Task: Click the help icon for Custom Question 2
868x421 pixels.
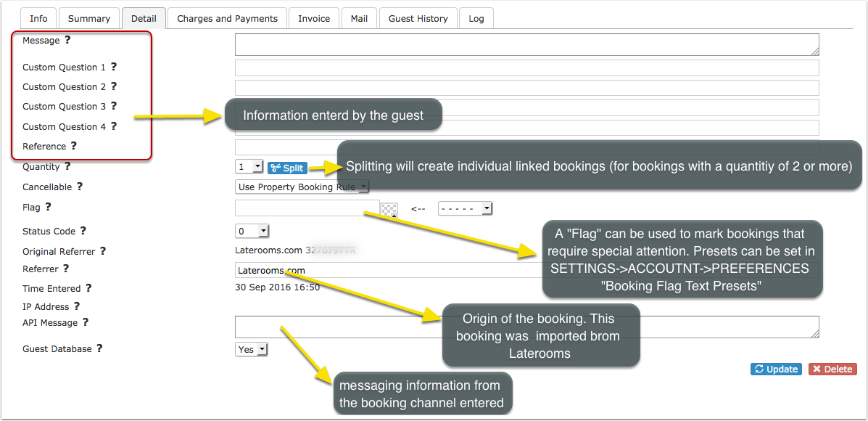Action: click(114, 86)
